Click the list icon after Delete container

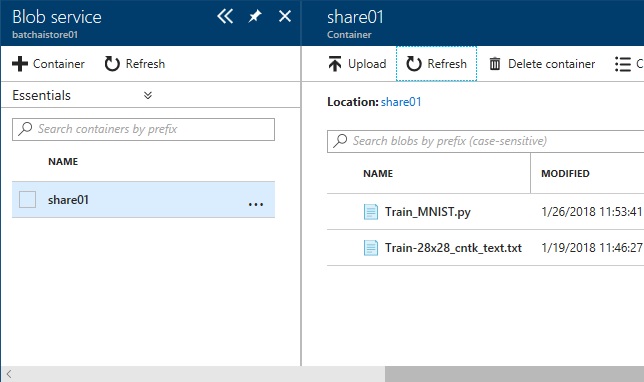623,64
